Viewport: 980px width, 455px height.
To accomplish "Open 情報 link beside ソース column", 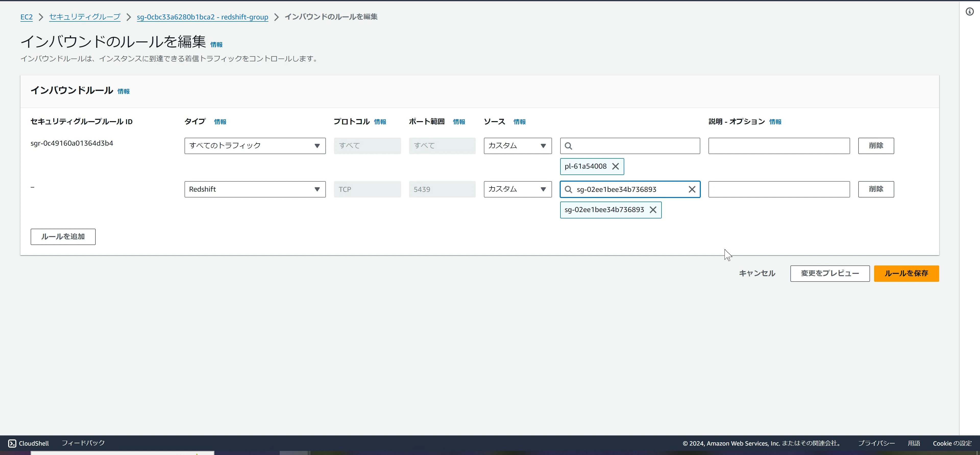I will [x=519, y=122].
